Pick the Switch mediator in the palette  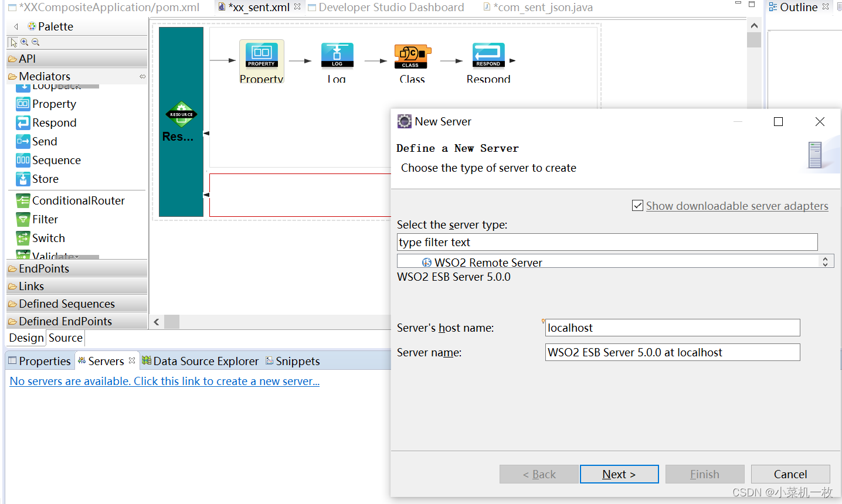(41, 238)
